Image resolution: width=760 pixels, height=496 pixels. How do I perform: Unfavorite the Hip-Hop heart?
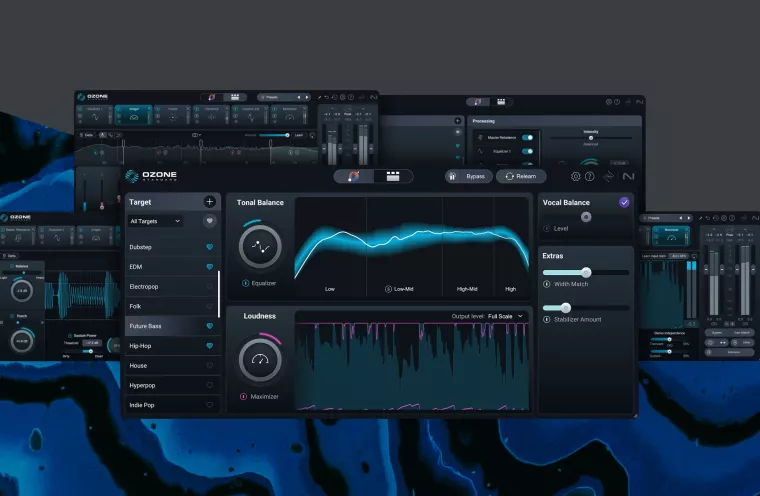click(x=209, y=346)
